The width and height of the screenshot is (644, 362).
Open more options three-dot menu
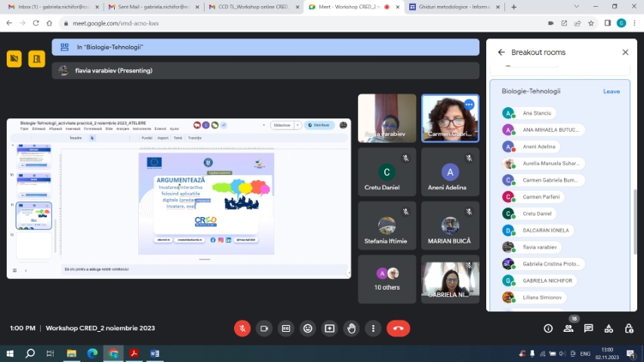[373, 328]
